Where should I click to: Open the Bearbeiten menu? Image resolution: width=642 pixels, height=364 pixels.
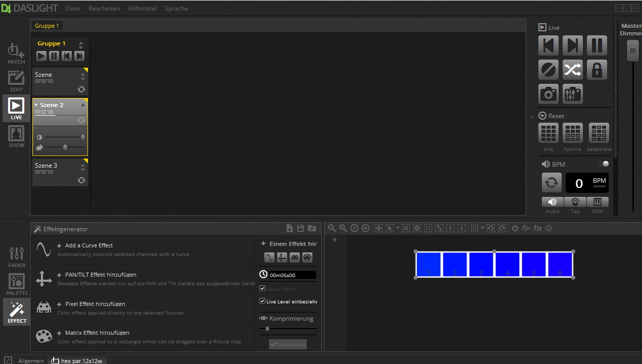[x=104, y=8]
